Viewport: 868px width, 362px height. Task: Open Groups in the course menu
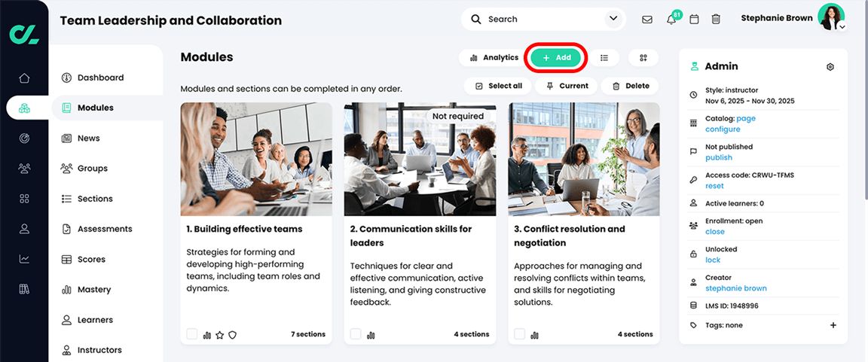[93, 168]
